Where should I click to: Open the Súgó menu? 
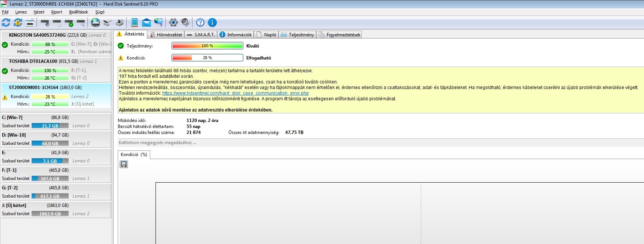click(100, 12)
